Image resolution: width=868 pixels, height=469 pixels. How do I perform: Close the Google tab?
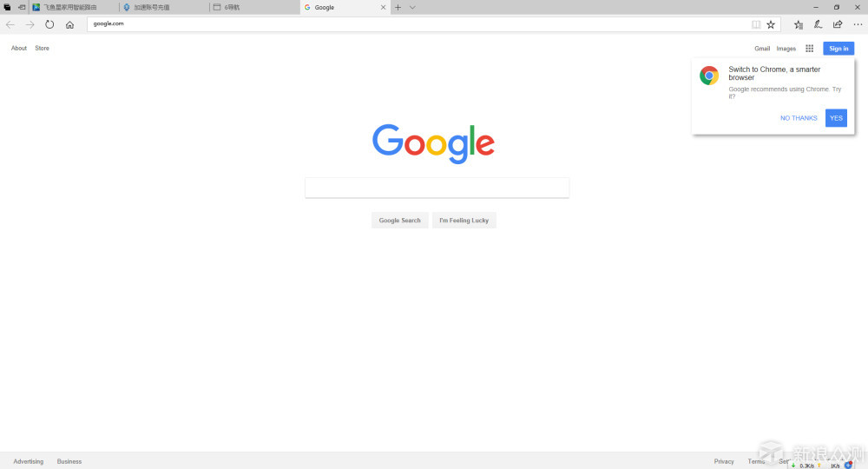(383, 7)
